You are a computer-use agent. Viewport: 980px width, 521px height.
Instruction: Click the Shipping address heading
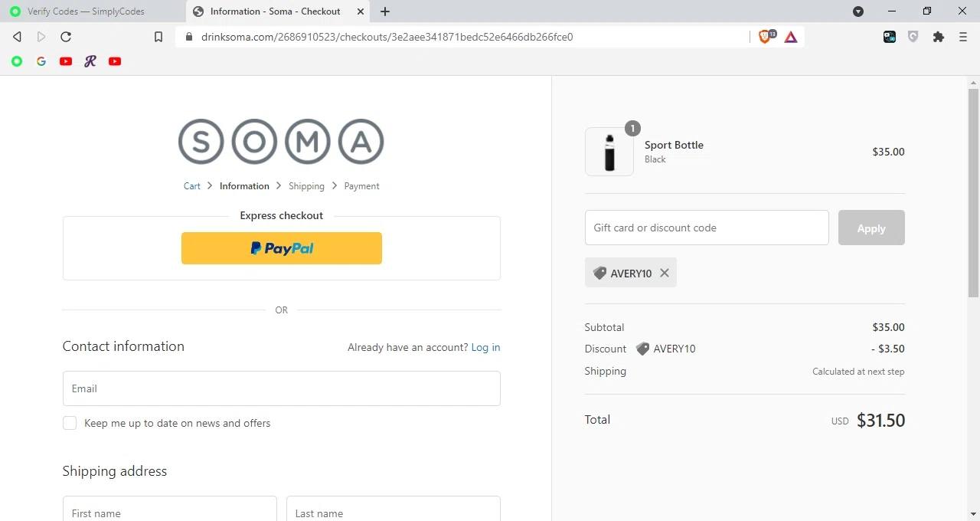click(115, 471)
